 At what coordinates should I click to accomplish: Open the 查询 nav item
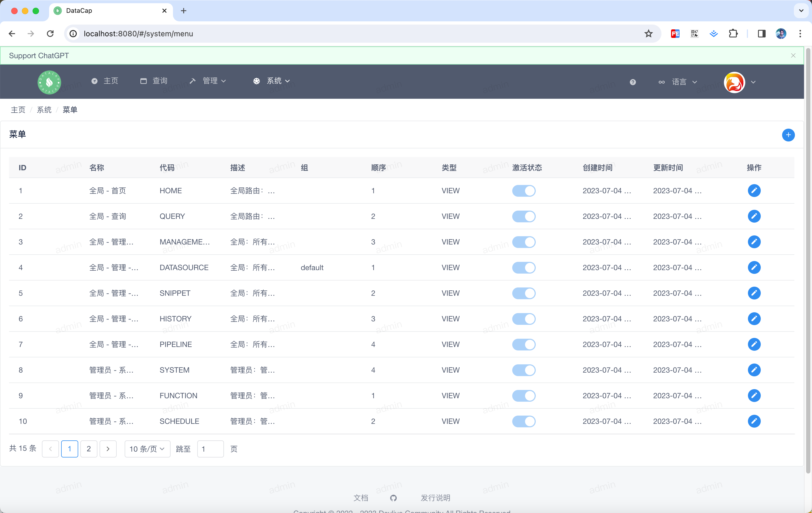coord(154,81)
